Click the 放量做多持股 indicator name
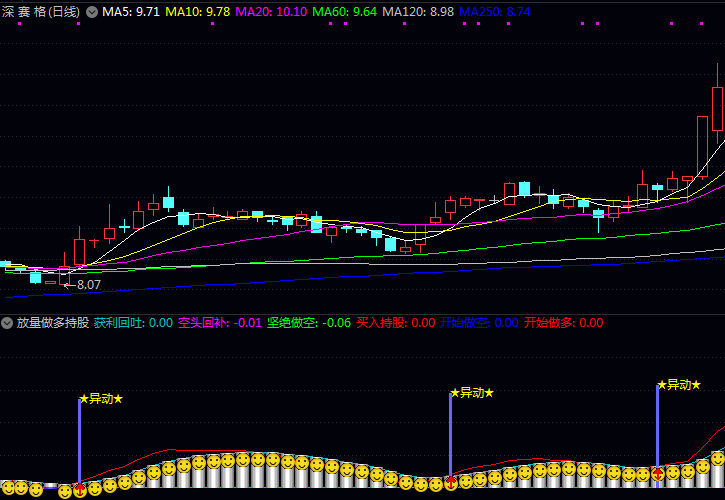 coord(52,323)
